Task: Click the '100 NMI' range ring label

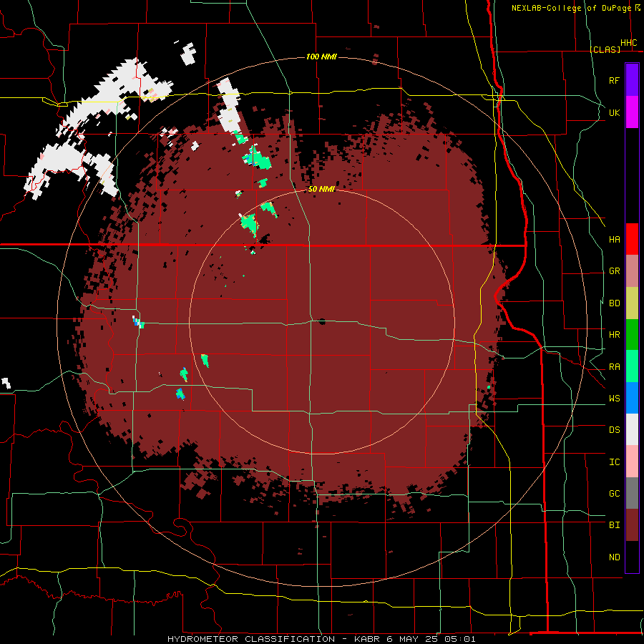Action: click(x=321, y=57)
